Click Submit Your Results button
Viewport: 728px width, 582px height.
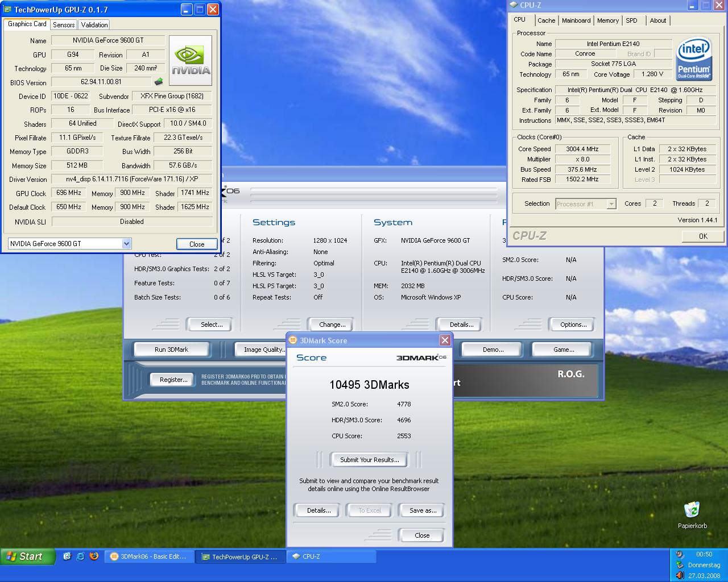(x=370, y=459)
